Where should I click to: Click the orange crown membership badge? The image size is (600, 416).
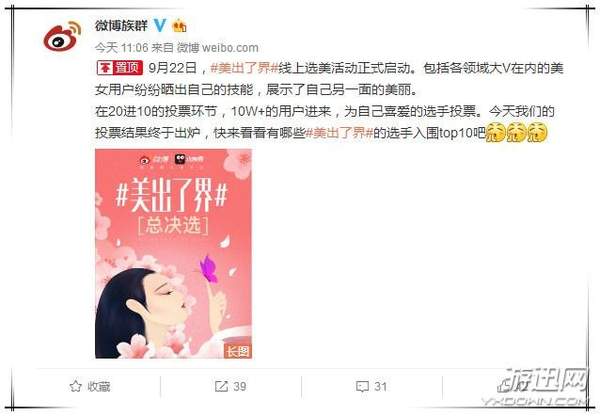click(179, 26)
